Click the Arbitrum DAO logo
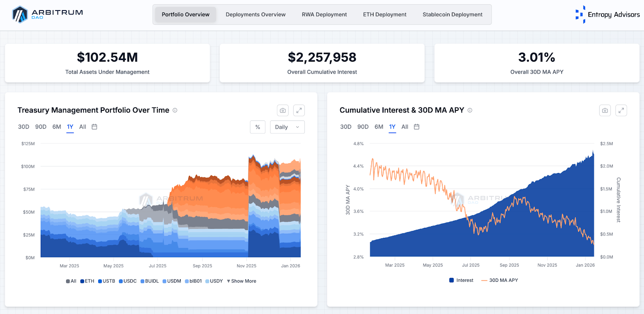The width and height of the screenshot is (644, 314). tap(47, 15)
